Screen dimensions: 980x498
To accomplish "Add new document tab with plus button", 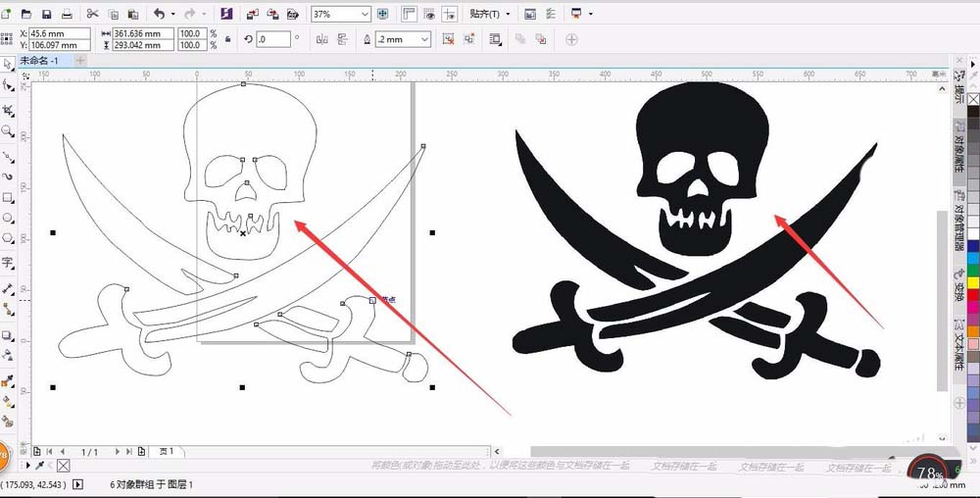I will [x=80, y=61].
